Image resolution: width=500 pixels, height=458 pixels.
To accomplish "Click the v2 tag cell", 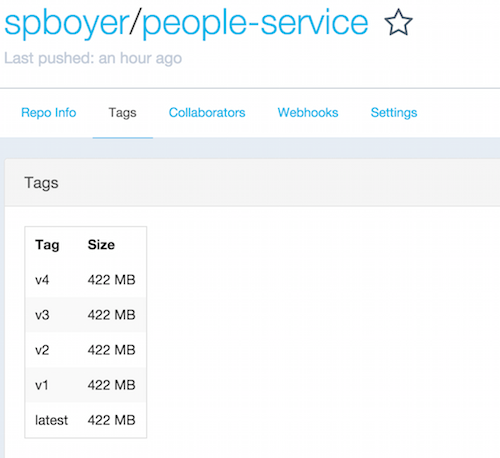I will (42, 350).
